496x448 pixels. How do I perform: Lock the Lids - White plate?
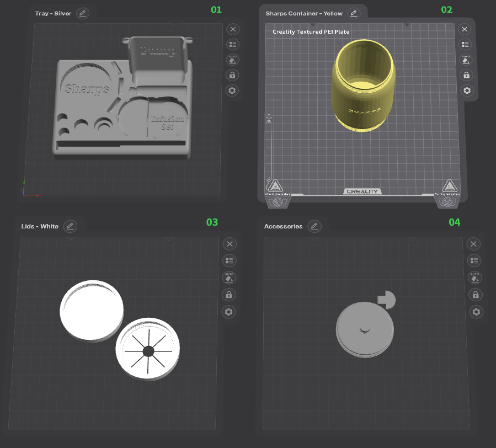[x=230, y=294]
